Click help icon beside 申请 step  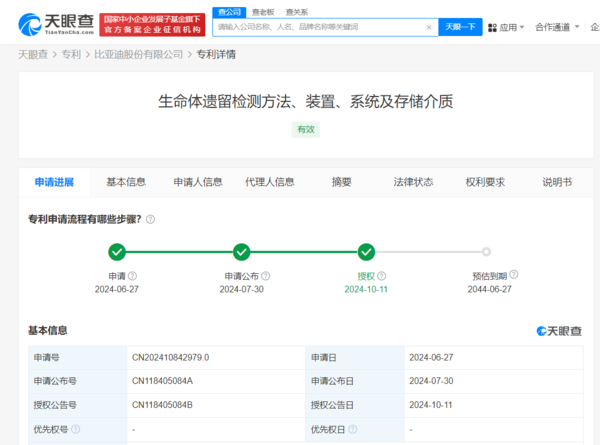click(132, 276)
